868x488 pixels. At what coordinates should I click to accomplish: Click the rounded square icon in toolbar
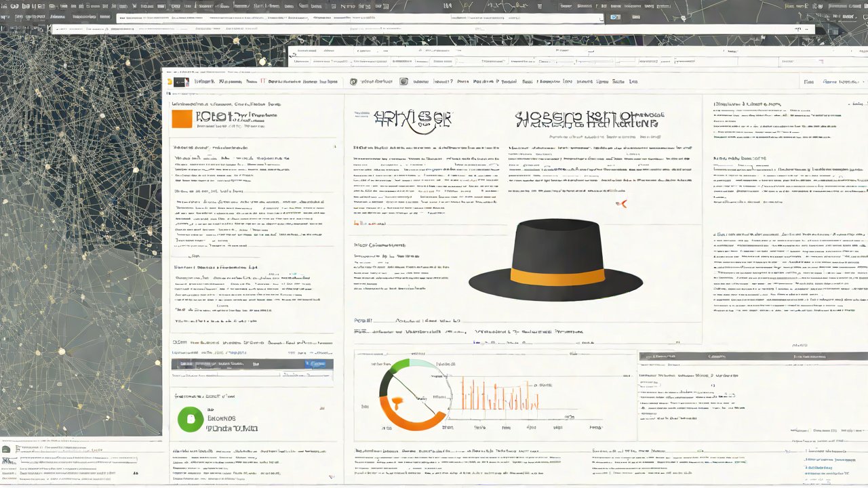click(x=404, y=82)
